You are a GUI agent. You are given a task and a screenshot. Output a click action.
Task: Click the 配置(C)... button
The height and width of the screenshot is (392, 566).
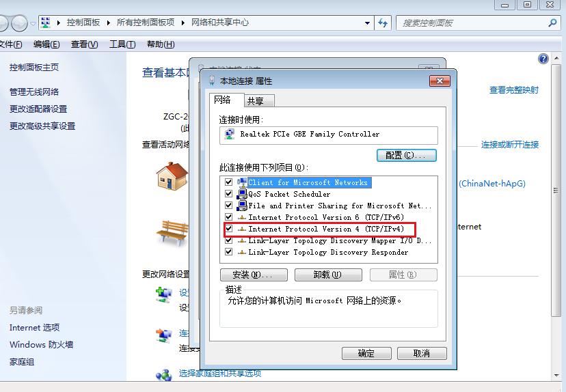[407, 156]
